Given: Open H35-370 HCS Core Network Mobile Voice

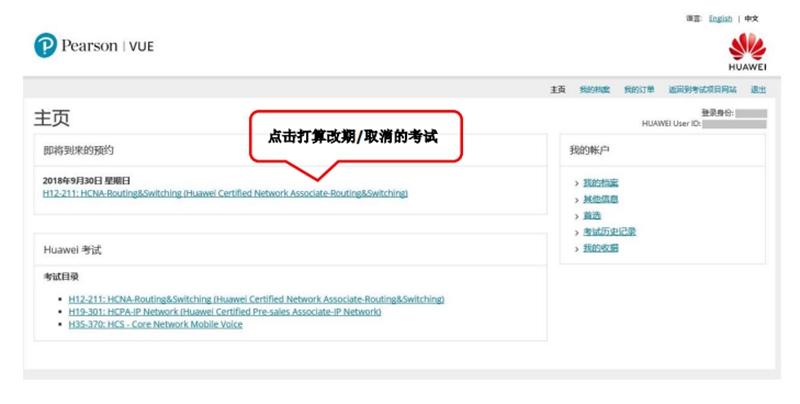Looking at the screenshot, I should tap(156, 324).
